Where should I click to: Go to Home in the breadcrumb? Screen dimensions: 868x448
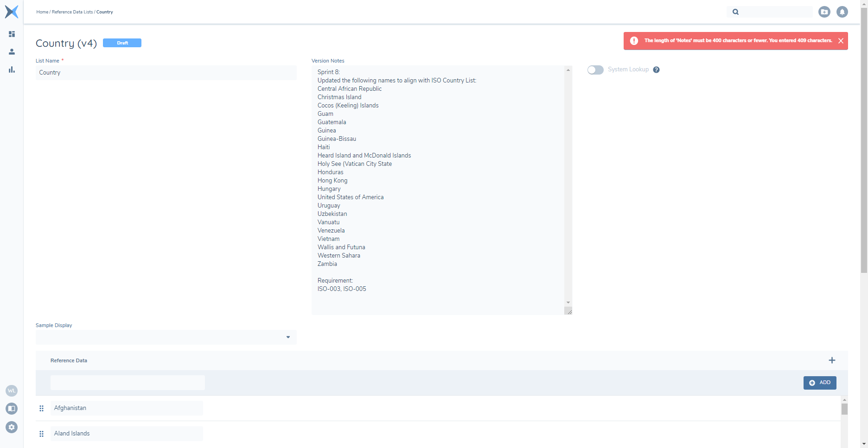tap(42, 12)
